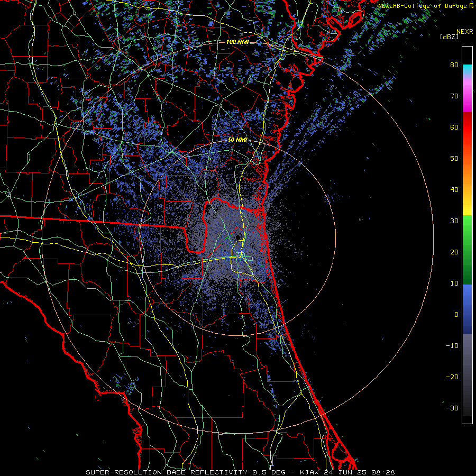
Task: Click the "SUPER-RESOLUTION BASE REFLECTIVITY" caption at bottom
Action: click(x=167, y=472)
